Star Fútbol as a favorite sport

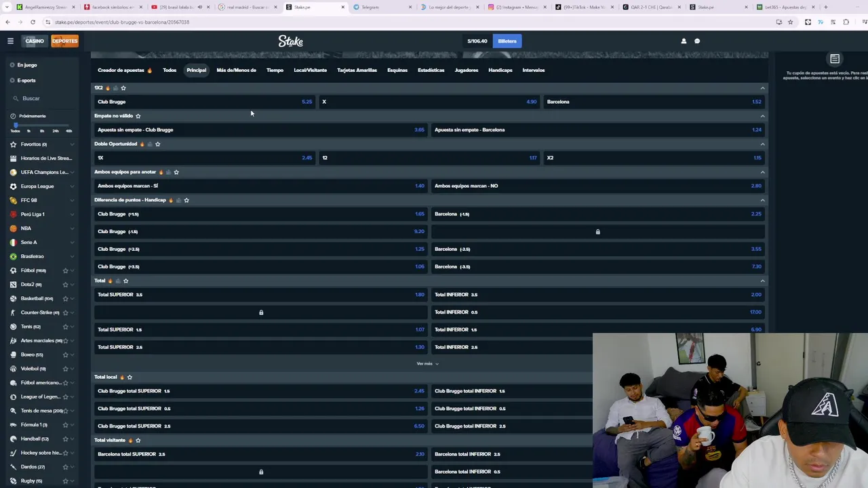(65, 270)
